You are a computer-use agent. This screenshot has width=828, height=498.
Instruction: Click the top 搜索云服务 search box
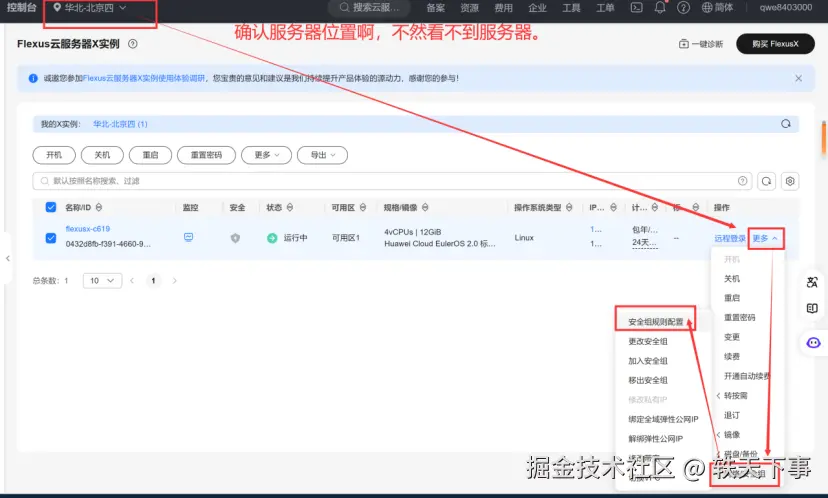(x=370, y=7)
